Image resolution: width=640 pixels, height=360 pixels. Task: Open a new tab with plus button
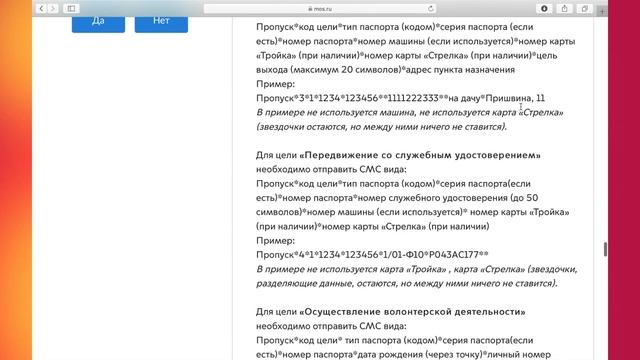click(x=602, y=11)
